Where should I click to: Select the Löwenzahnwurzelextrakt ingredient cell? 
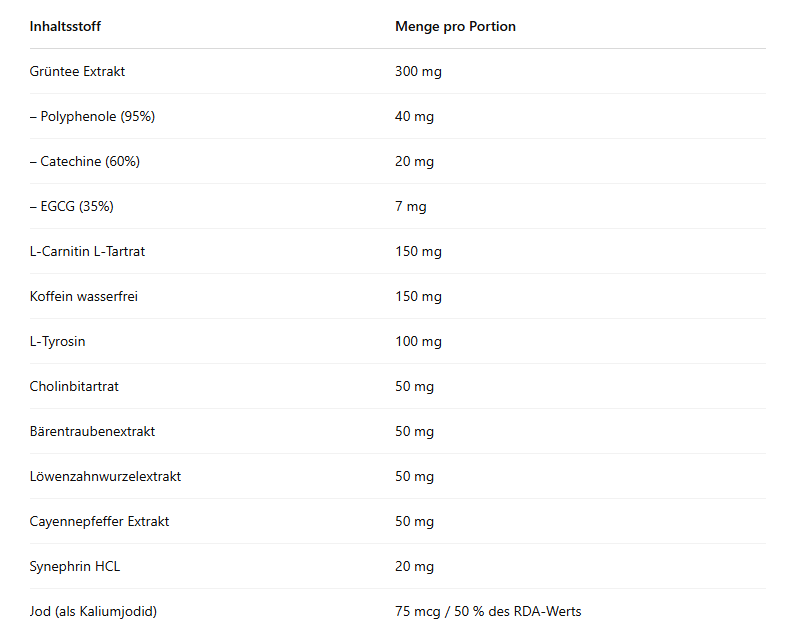click(105, 476)
